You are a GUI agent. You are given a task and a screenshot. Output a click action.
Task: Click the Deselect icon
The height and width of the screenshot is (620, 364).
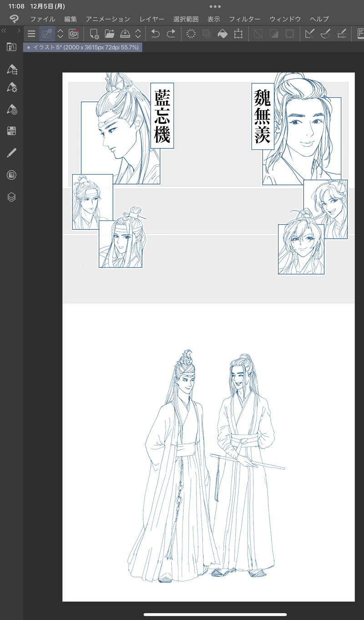point(258,34)
